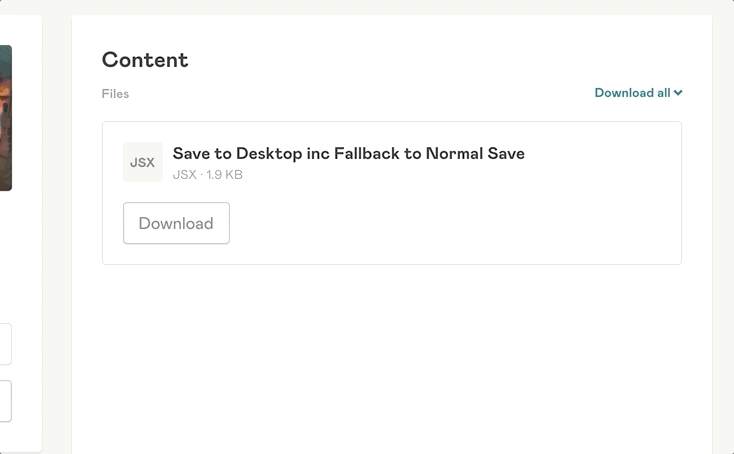Click the left side panel below the thumbnail
This screenshot has width=734, height=454.
tap(20, 260)
